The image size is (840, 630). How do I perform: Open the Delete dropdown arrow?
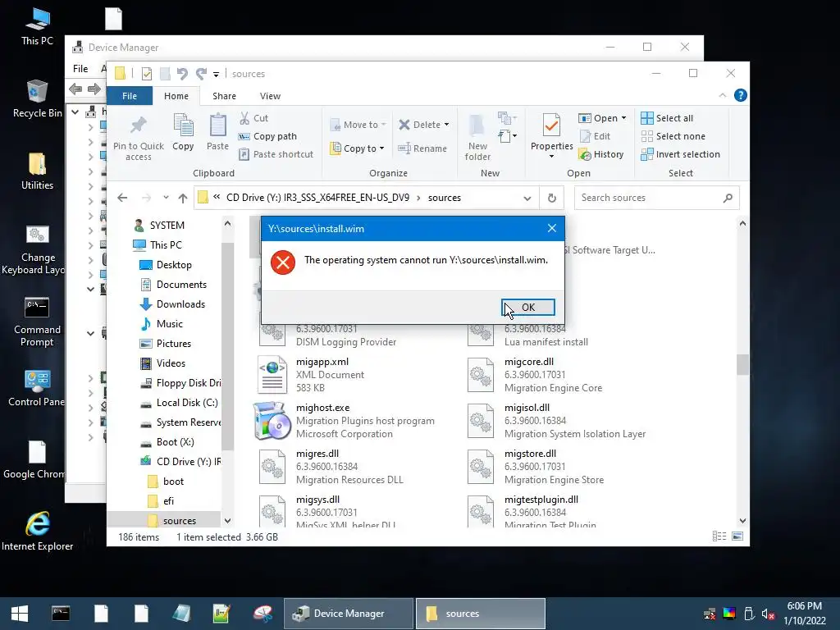[x=446, y=125]
